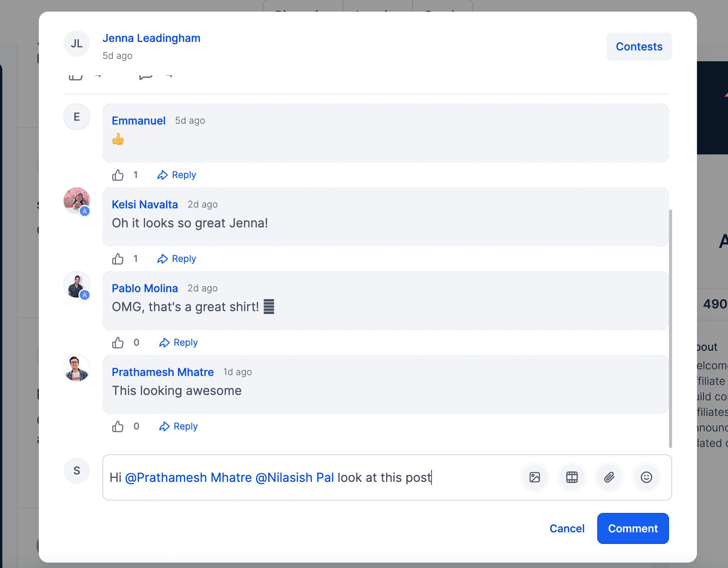728x568 pixels.
Task: Reply to Emmanuel's comment
Action: 177,175
